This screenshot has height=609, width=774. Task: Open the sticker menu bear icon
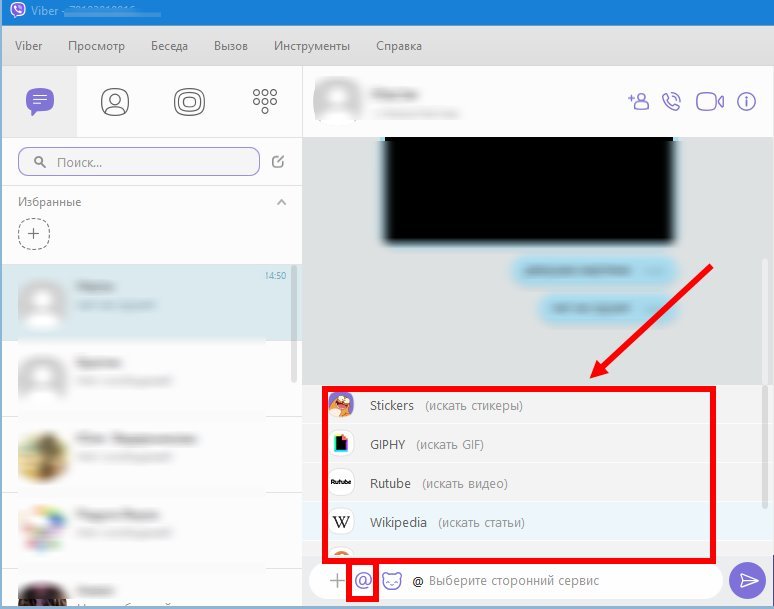point(392,580)
